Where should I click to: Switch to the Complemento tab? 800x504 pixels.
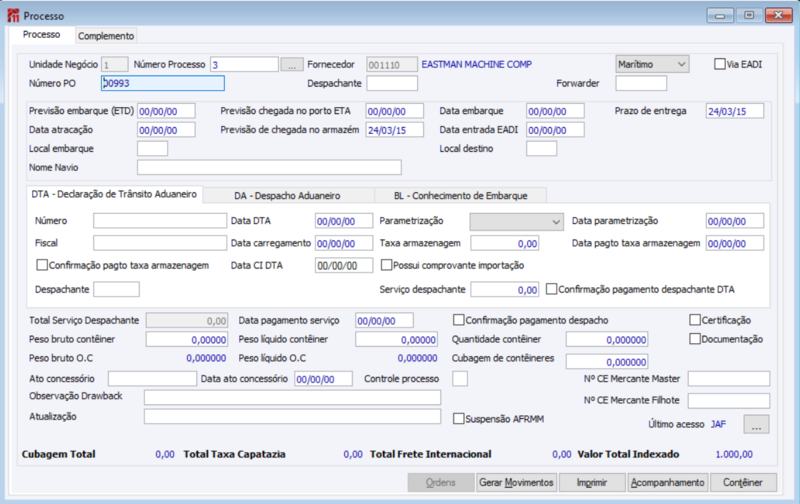pos(107,36)
